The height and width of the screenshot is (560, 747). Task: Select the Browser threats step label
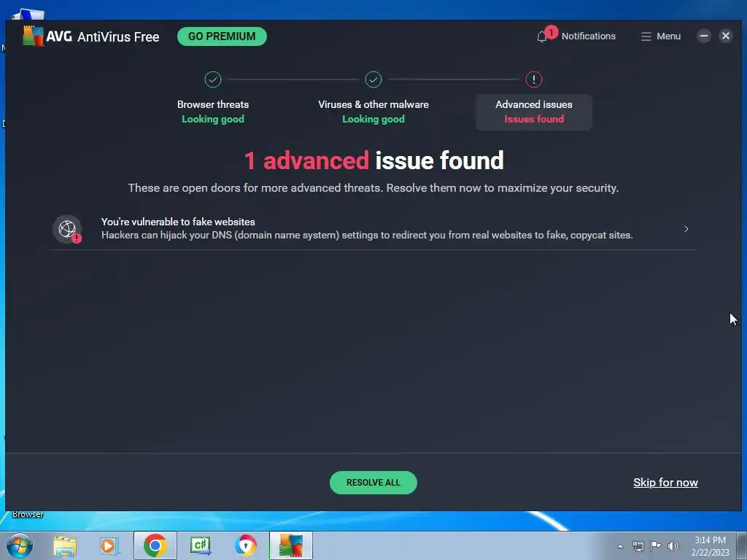coord(213,104)
